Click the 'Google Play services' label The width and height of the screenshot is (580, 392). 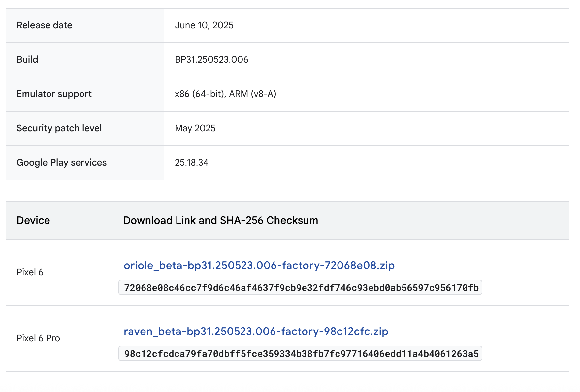[x=62, y=163]
